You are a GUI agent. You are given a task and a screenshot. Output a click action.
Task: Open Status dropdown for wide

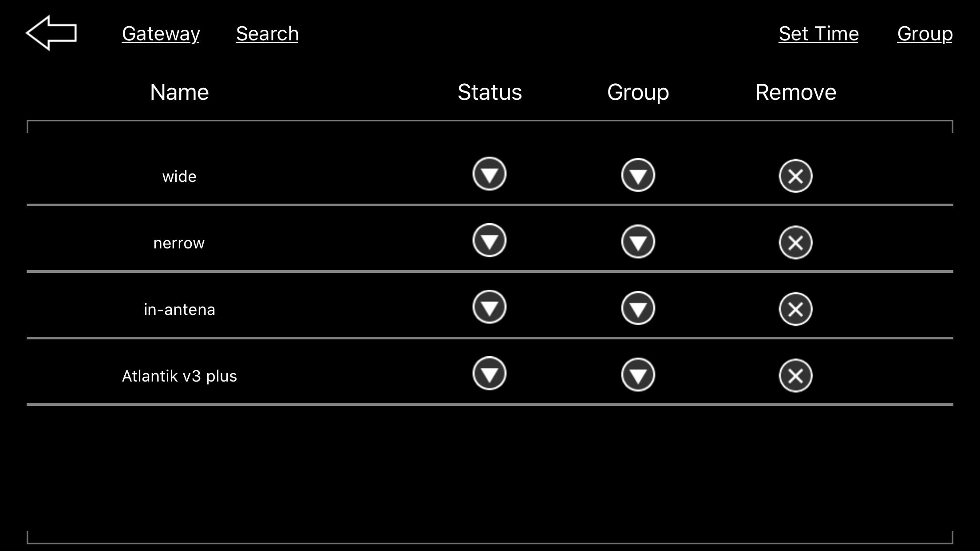tap(489, 174)
